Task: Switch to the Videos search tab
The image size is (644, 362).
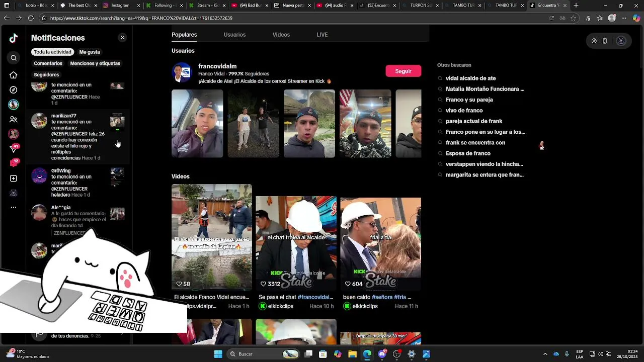Action: pyautogui.click(x=281, y=35)
